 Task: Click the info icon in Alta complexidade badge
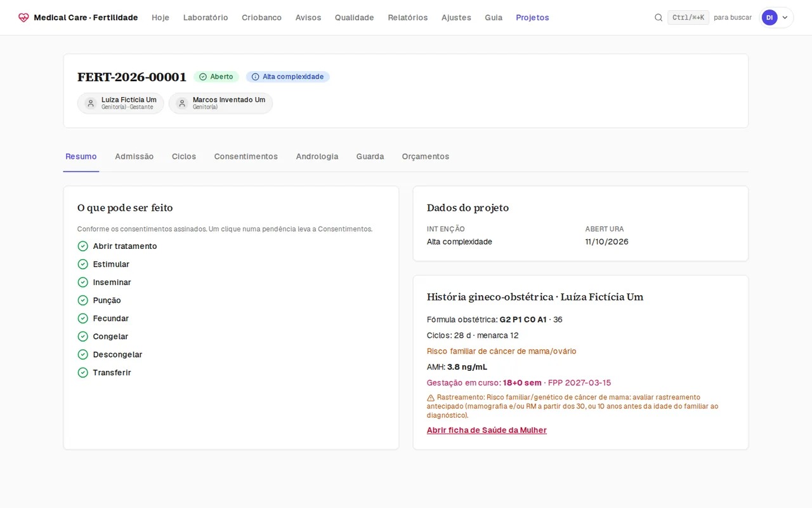(x=256, y=77)
